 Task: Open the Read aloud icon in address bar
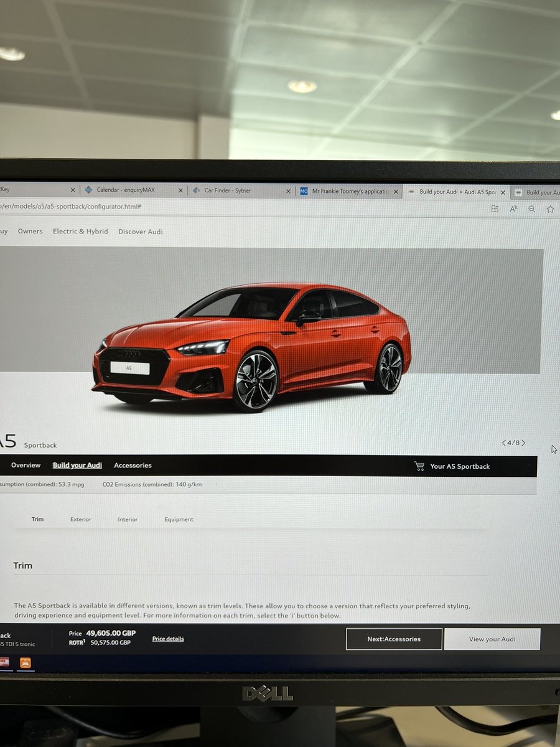(x=513, y=209)
